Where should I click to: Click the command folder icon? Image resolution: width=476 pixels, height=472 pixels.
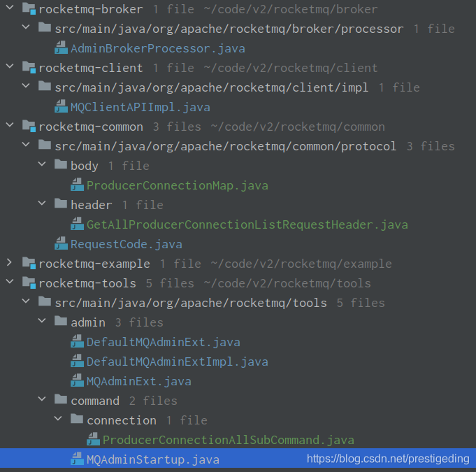click(61, 399)
